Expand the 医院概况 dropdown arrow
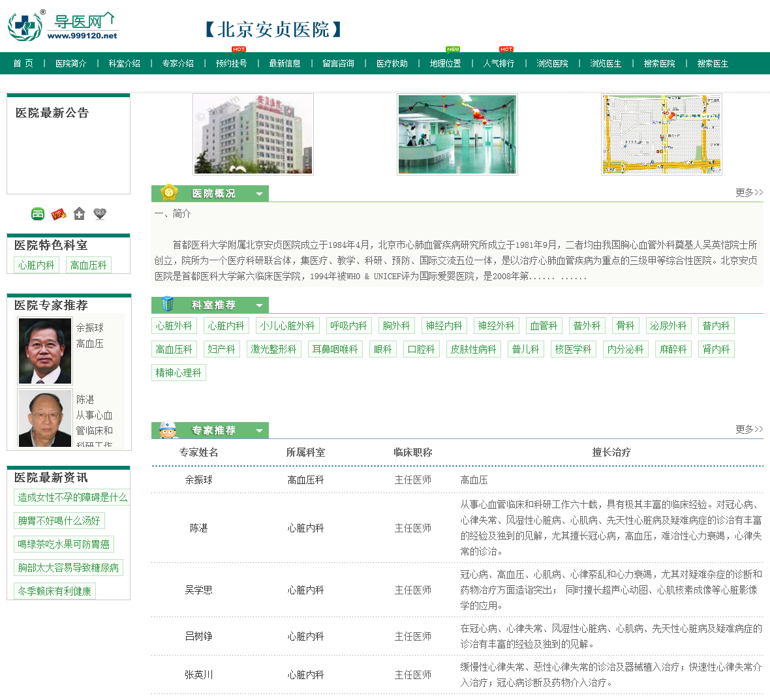770x700 pixels. [x=259, y=194]
